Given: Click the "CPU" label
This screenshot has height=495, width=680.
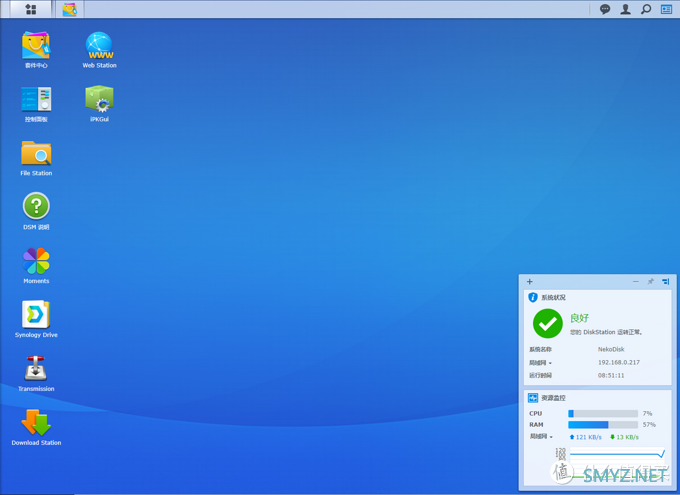Looking at the screenshot, I should (x=536, y=413).
